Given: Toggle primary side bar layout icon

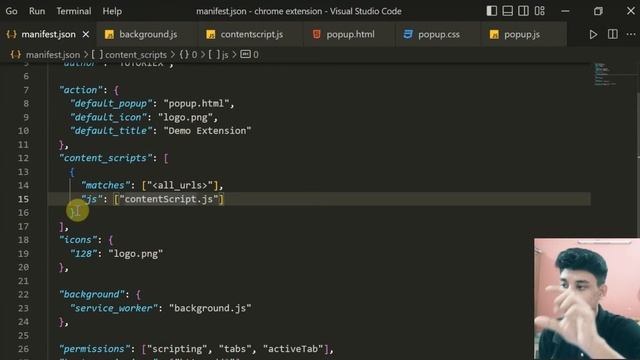Looking at the screenshot, I should tap(491, 11).
